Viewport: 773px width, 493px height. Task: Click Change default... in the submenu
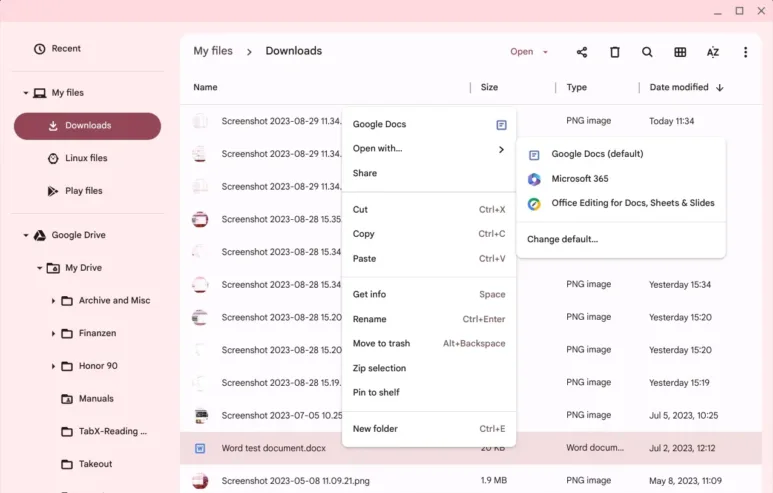562,239
